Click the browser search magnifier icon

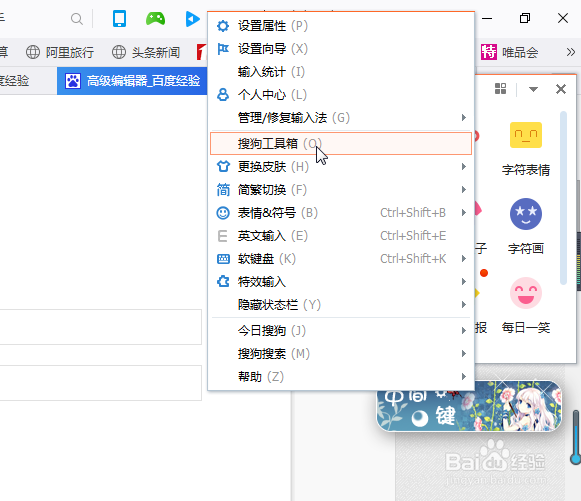pyautogui.click(x=77, y=19)
